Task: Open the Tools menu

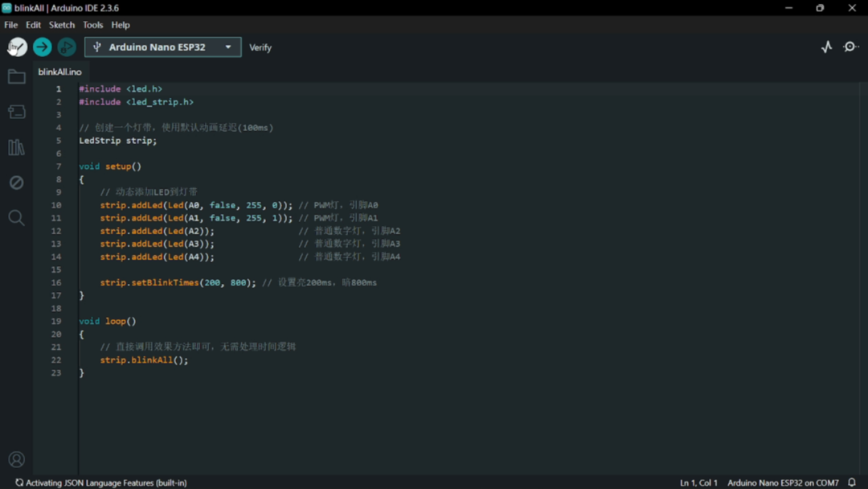Action: click(x=93, y=25)
